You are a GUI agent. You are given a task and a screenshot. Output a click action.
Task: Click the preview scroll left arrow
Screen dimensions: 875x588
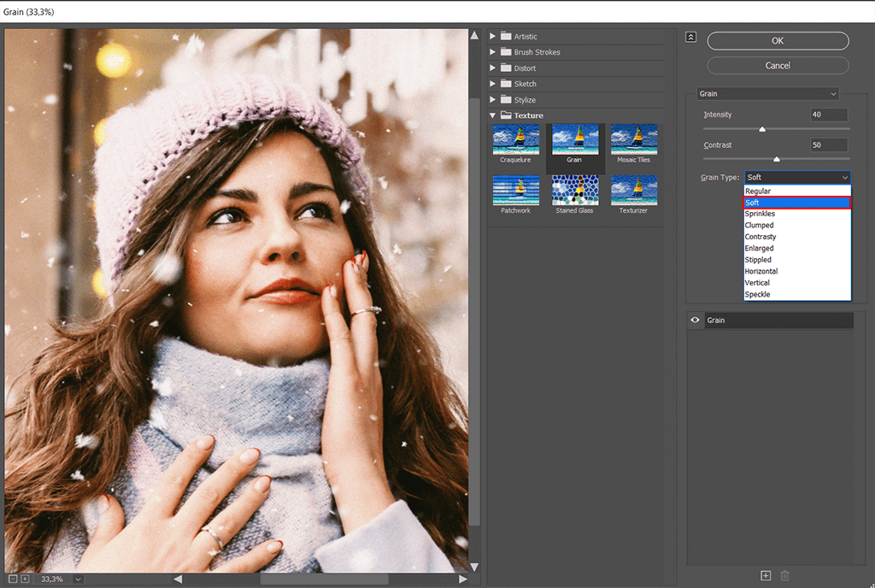pyautogui.click(x=178, y=579)
